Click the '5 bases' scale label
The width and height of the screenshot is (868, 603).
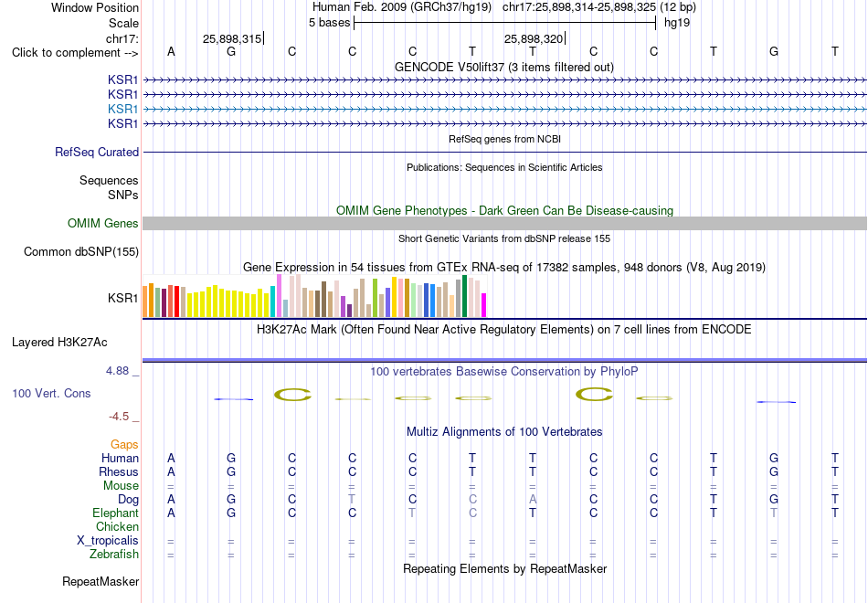329,23
